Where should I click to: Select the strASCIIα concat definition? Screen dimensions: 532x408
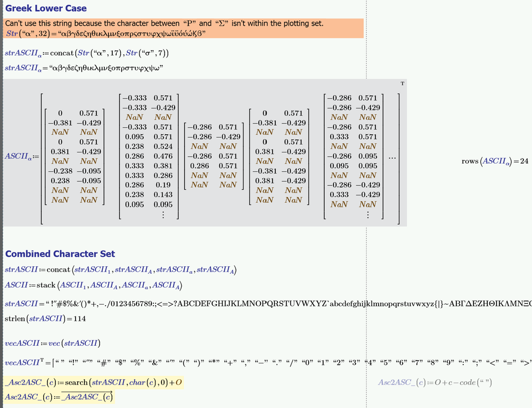pos(86,53)
